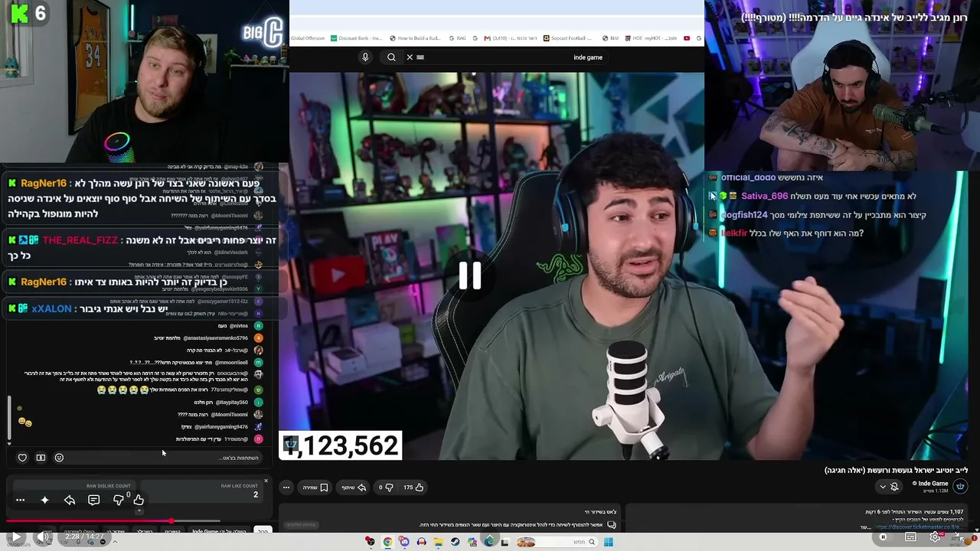Click the thumbs-up icon in overlay bar

coord(139,500)
